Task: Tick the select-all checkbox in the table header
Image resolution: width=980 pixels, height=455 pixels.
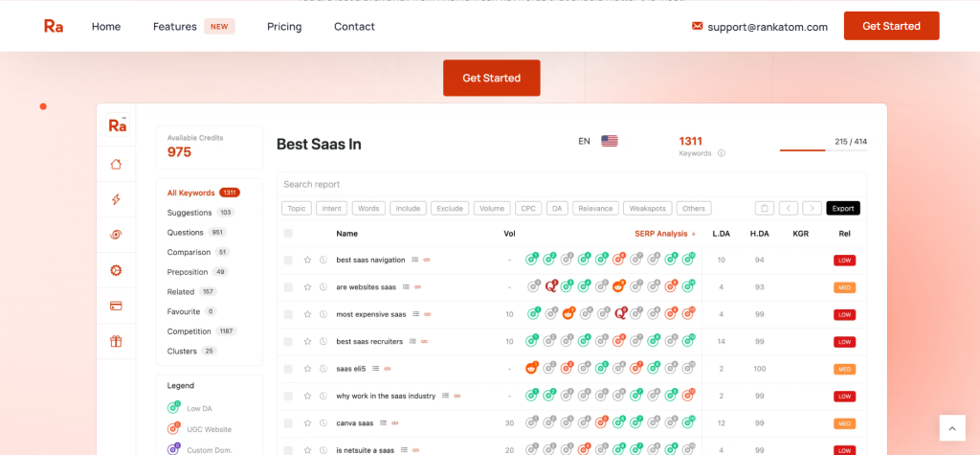Action: 288,234
